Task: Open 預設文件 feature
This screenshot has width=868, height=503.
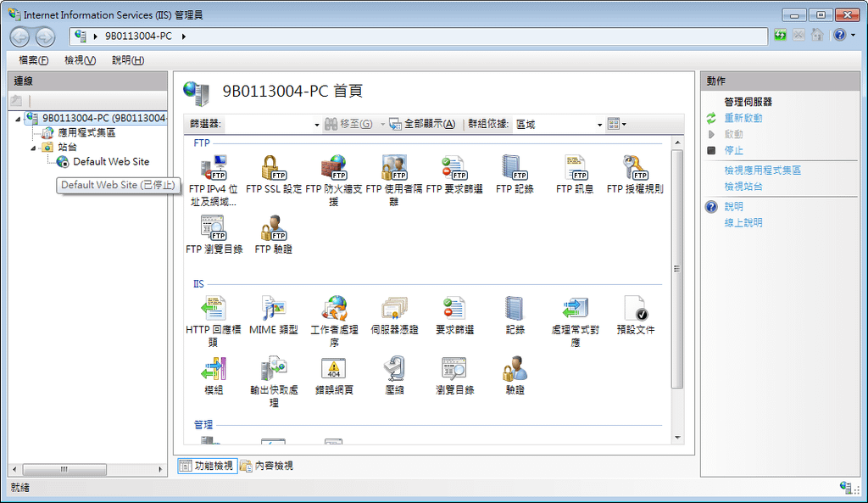Action: tap(636, 316)
